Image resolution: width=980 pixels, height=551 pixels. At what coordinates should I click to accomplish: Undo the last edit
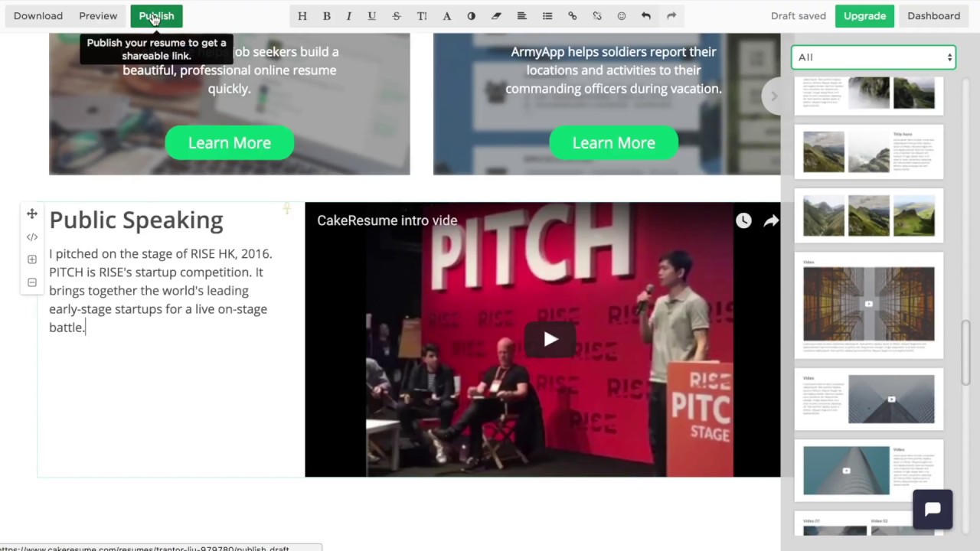646,16
